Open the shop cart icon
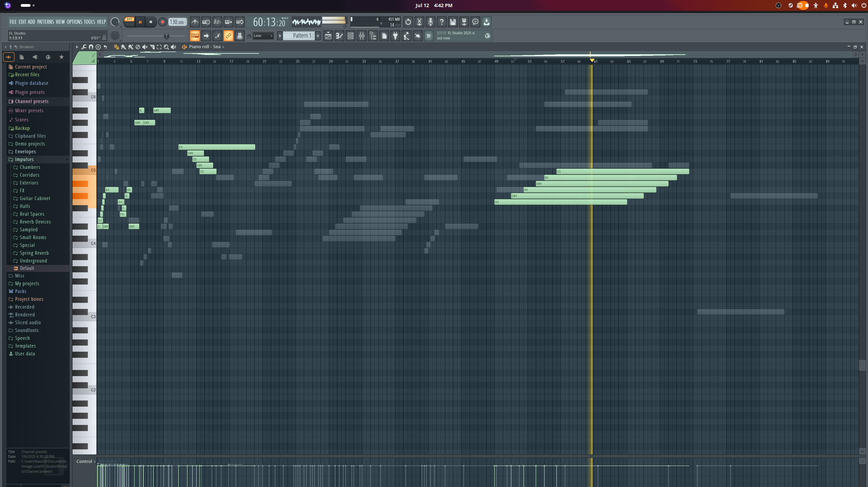This screenshot has height=487, width=868. pos(429,36)
